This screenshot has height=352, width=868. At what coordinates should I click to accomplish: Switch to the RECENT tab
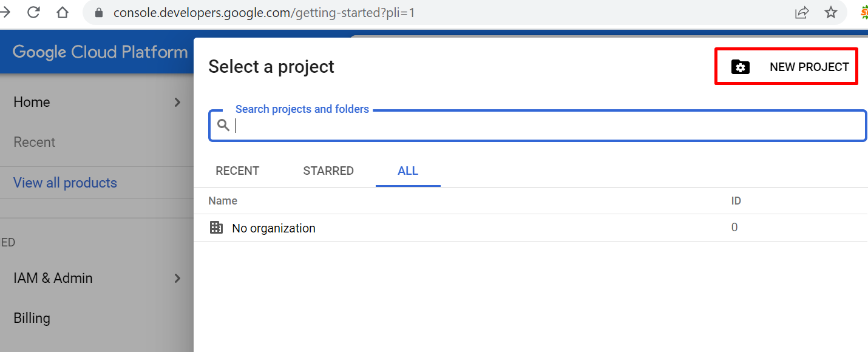coord(237,171)
